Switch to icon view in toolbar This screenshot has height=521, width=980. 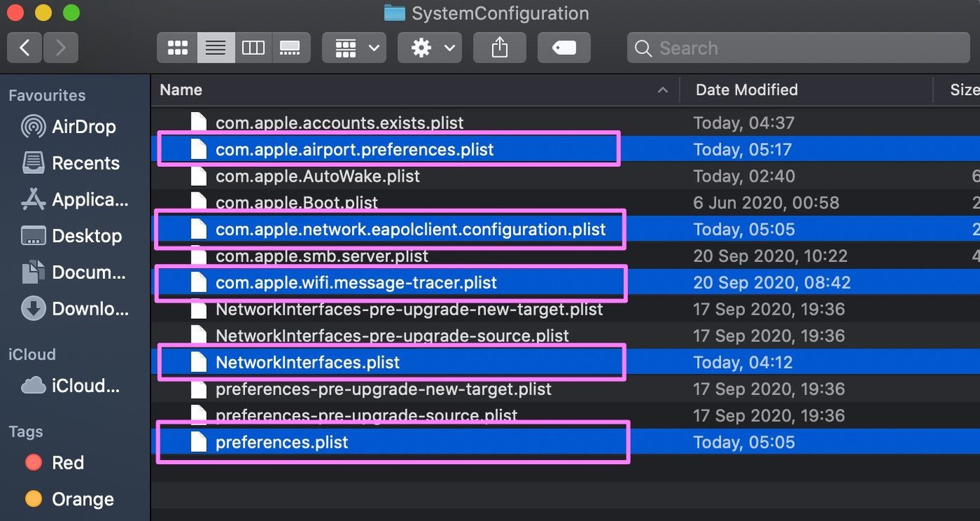coord(177,48)
